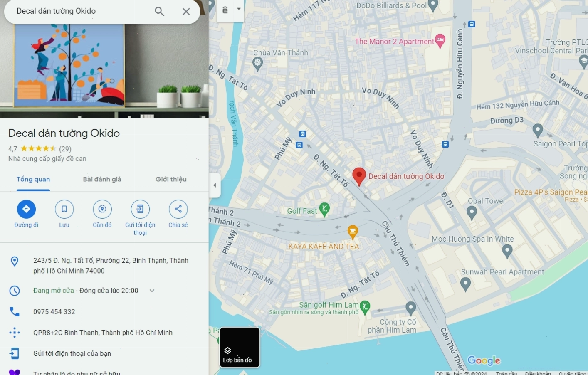Viewport: 588px width, 375px height.
Task: Click Gửi tới điện thoại của bạn row
Action: pos(104,353)
